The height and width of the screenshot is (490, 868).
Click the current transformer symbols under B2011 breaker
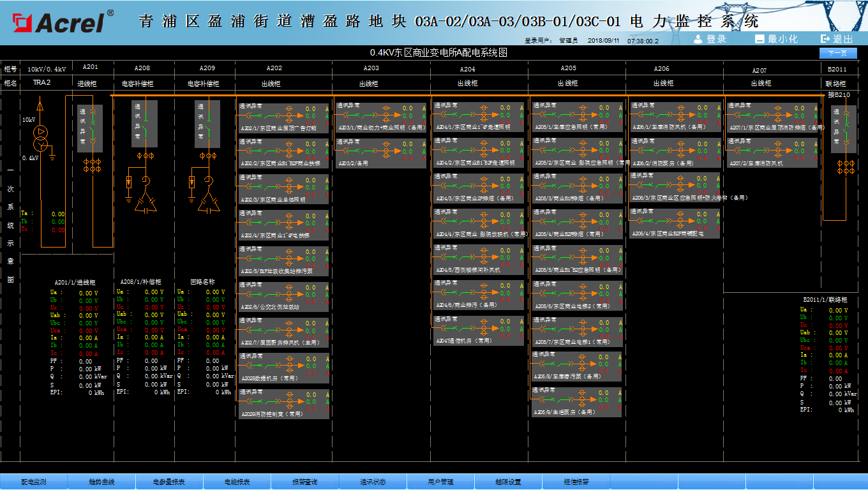(846, 167)
